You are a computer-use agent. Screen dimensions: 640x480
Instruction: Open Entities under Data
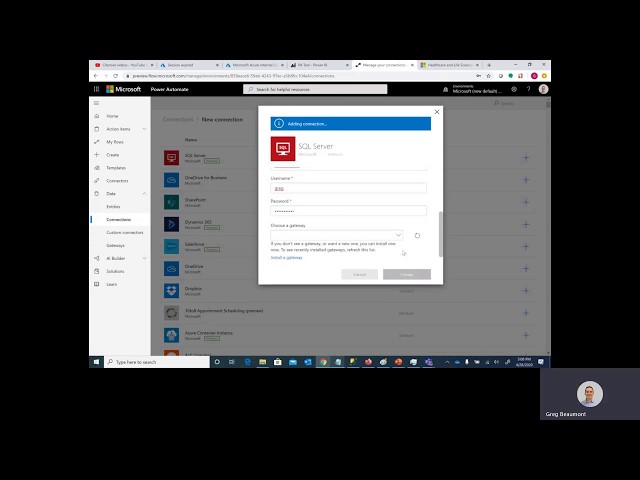click(x=113, y=207)
